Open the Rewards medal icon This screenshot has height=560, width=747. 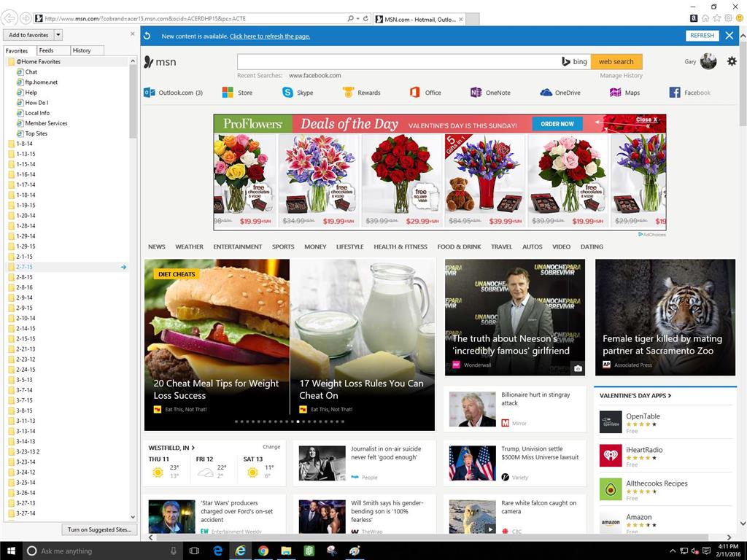[348, 92]
